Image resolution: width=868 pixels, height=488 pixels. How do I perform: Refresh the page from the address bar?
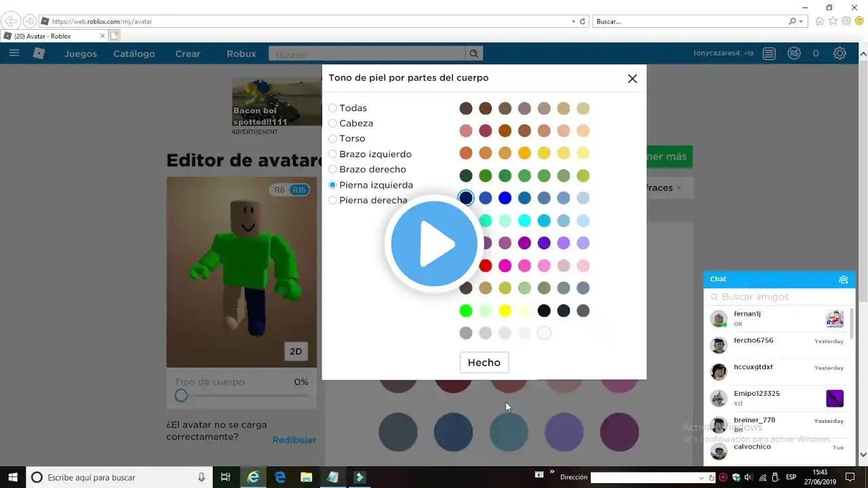583,21
